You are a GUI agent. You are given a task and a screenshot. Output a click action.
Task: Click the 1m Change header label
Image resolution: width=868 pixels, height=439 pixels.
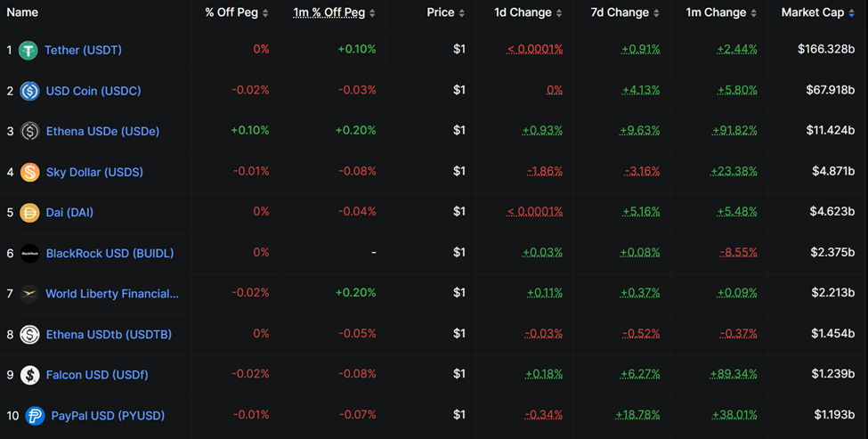716,12
